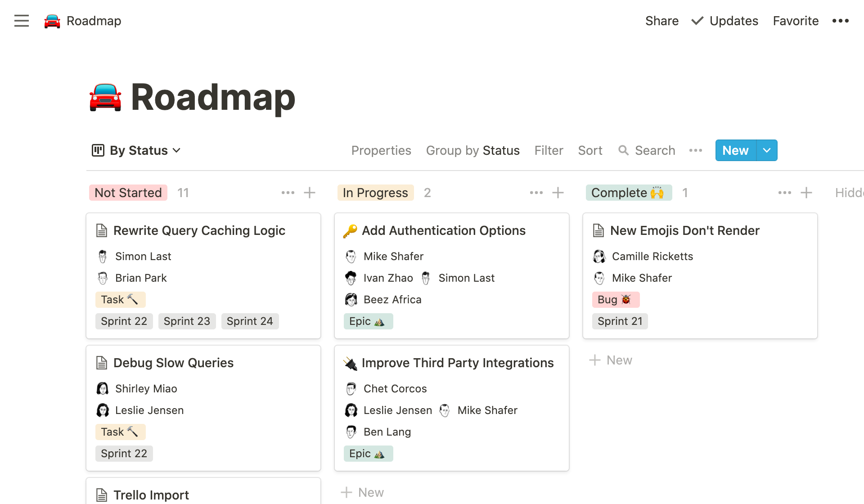Open In Progress column options dots

pos(536,193)
